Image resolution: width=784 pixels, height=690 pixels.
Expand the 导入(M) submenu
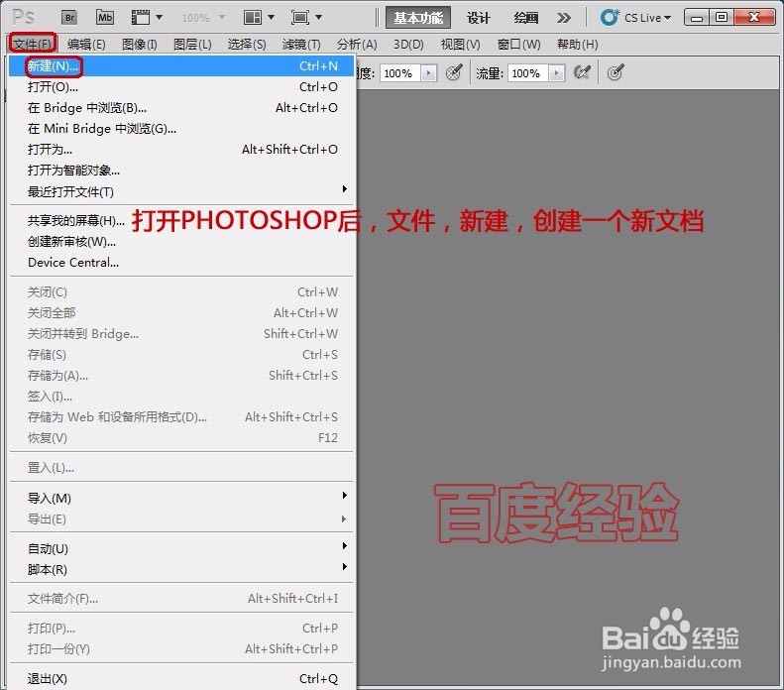(182, 498)
